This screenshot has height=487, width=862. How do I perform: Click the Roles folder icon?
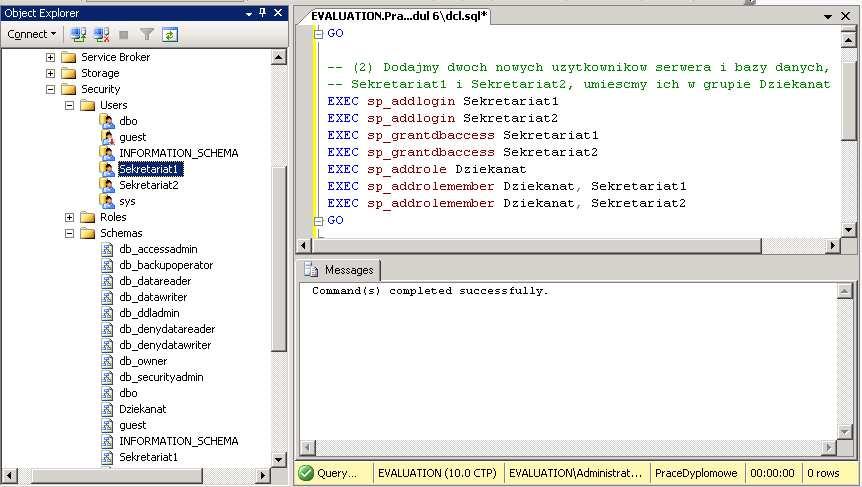pos(87,217)
